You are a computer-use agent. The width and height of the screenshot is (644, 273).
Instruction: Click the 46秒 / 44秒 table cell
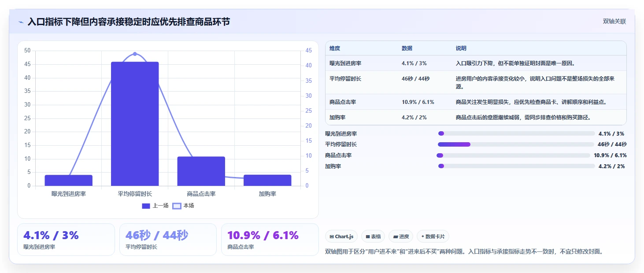415,79
